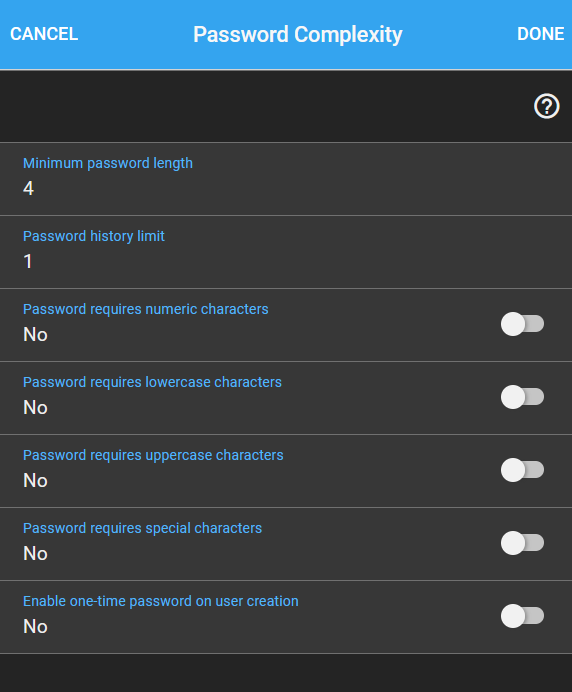Image resolution: width=572 pixels, height=692 pixels.
Task: Click the Password requires uppercase characters label
Action: 153,455
